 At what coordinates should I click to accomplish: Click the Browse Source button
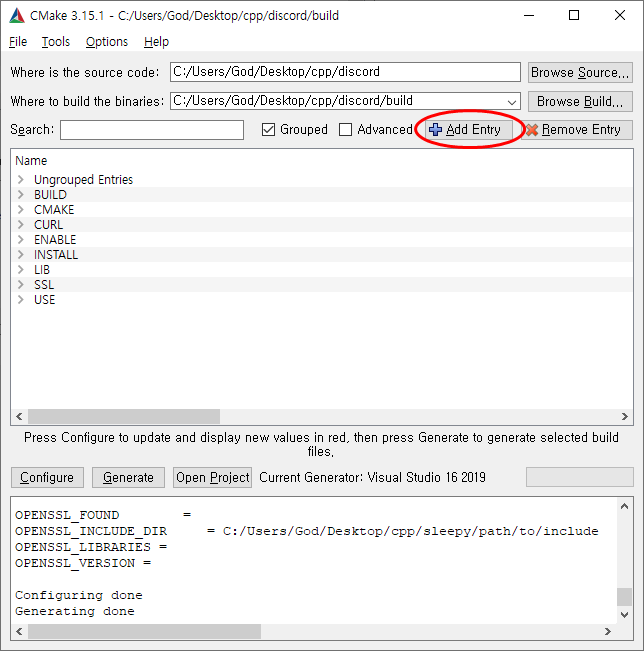click(580, 72)
